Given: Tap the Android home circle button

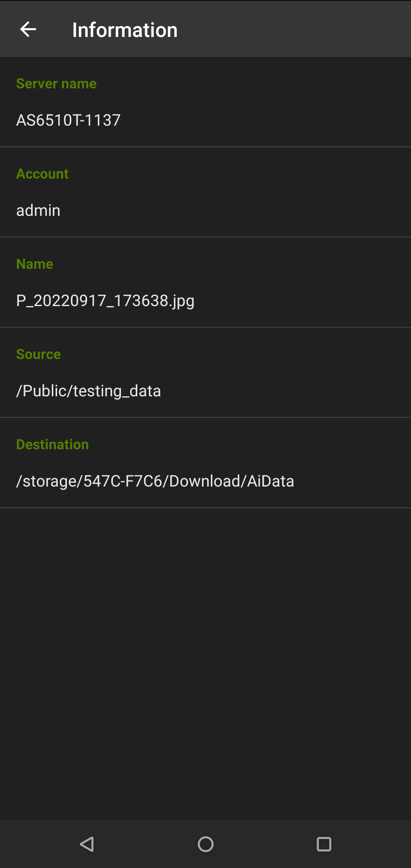Looking at the screenshot, I should 205,844.
